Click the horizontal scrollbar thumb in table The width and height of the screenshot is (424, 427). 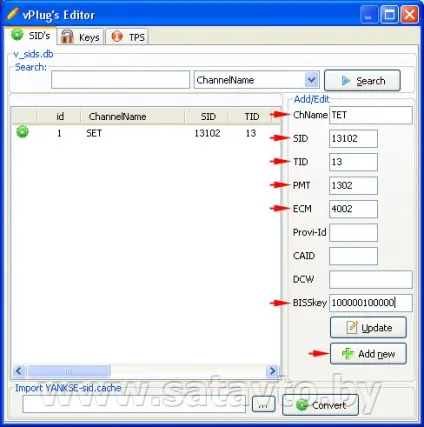point(68,371)
